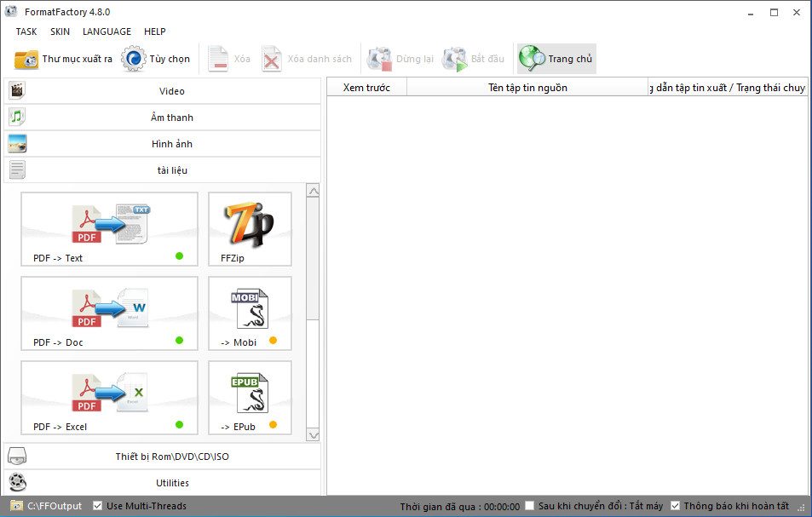Click Xóa danh sách clear list icon

coord(271,59)
